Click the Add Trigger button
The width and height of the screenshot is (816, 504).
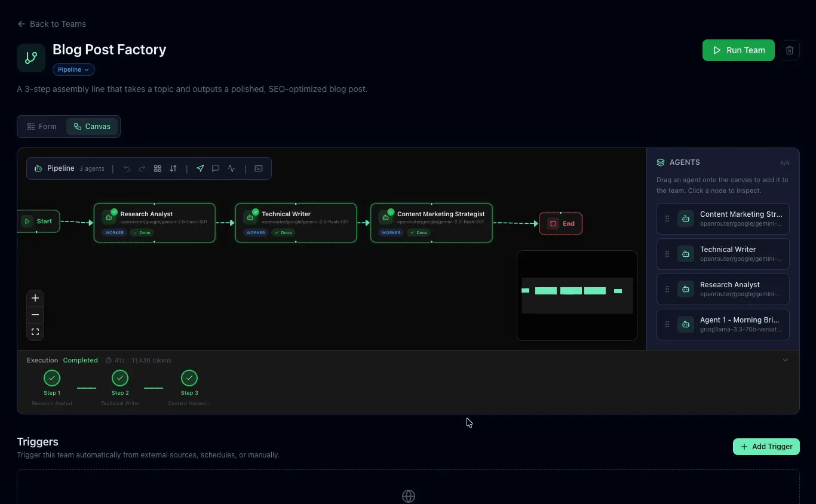pos(766,447)
